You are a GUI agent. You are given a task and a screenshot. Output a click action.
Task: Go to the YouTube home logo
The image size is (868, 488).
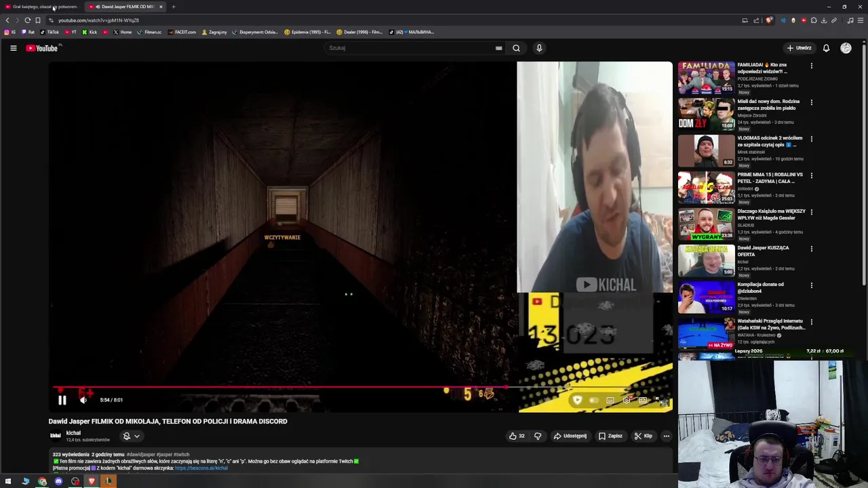pyautogui.click(x=43, y=48)
